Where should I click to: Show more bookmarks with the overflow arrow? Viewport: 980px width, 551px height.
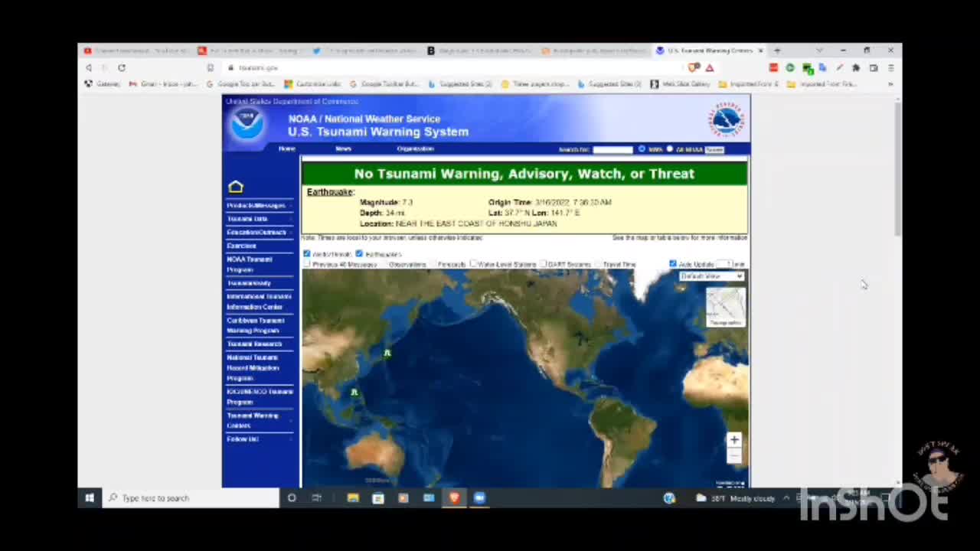click(890, 84)
